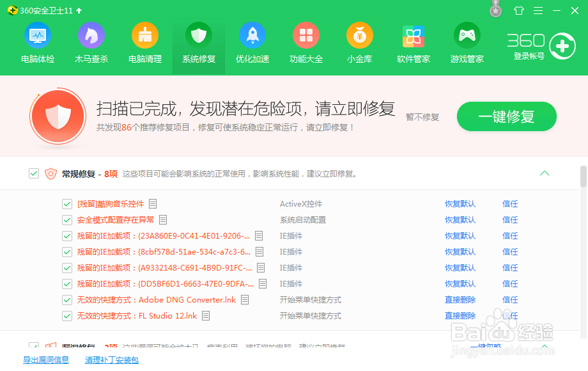This screenshot has height=371, width=588.
Task: Launch 小金库 (wallet) feature
Action: 359,43
